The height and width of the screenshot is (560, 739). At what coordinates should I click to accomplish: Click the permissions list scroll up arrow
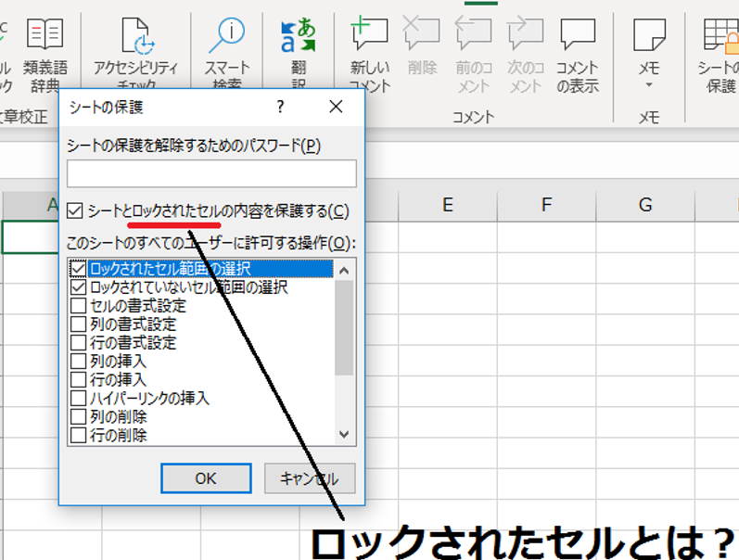(344, 270)
